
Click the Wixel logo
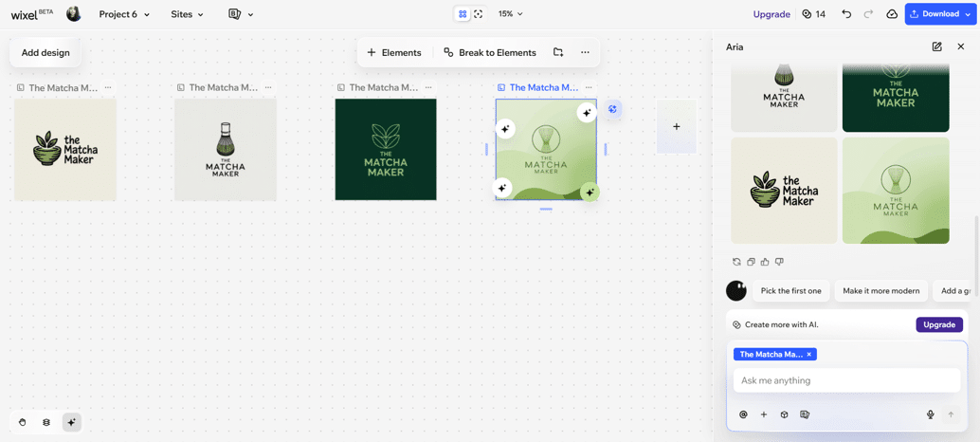tap(32, 14)
